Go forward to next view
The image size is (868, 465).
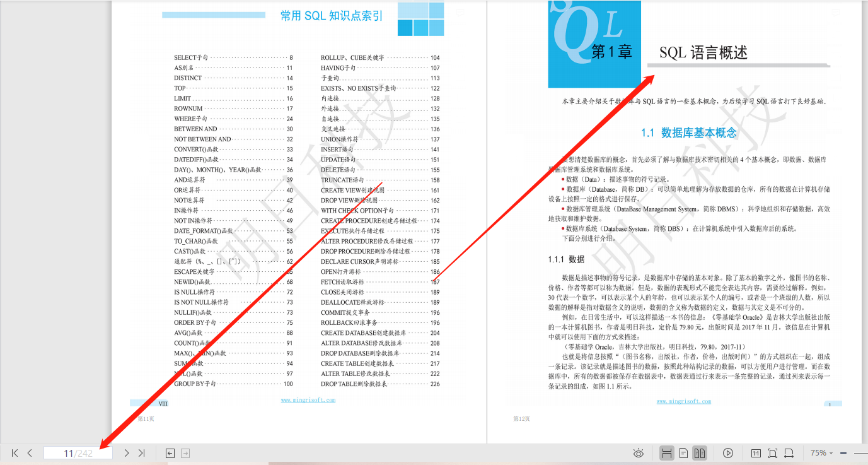click(185, 453)
